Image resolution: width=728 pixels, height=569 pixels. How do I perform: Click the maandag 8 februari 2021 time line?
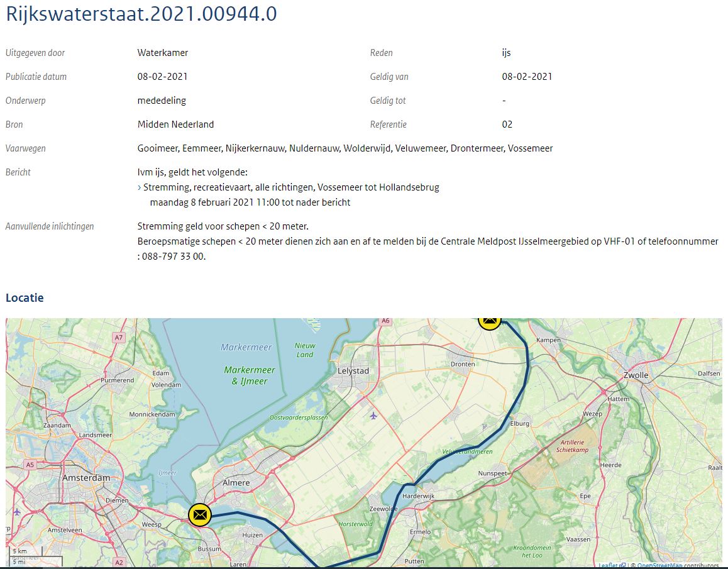point(250,202)
